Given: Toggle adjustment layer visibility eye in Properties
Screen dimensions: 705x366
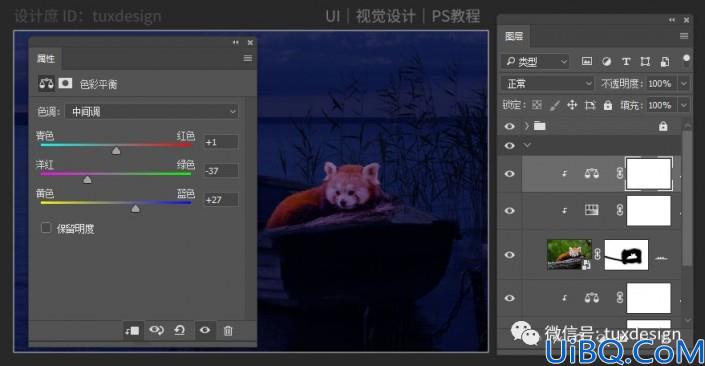Looking at the screenshot, I should point(205,330).
